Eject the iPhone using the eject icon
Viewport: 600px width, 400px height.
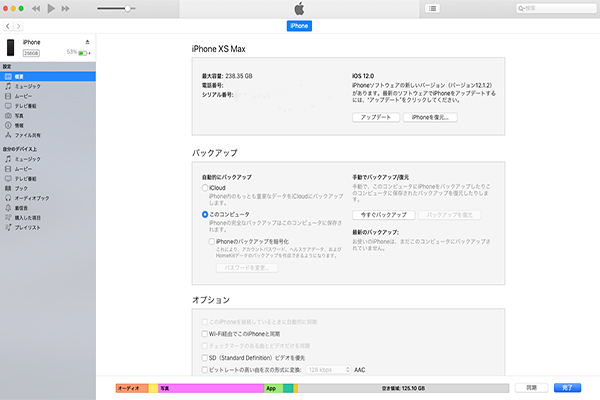coord(87,42)
